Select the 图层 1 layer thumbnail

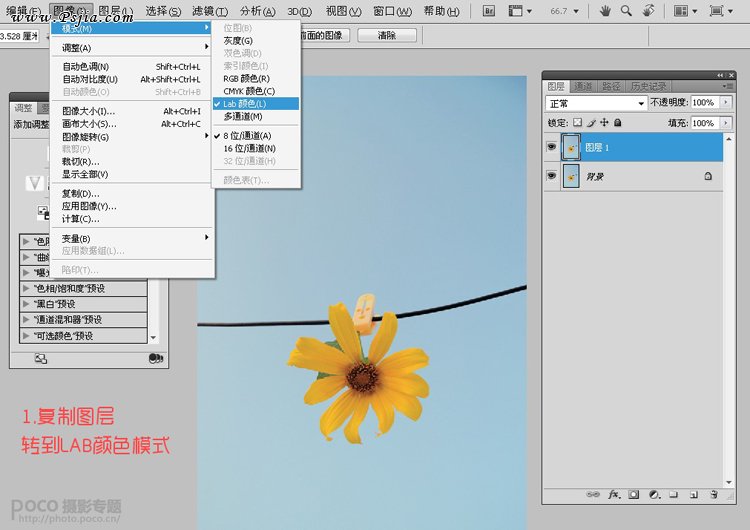pos(571,147)
